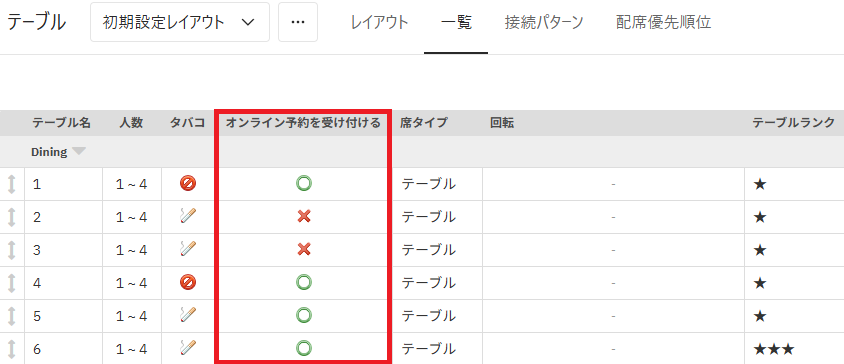Click the 席タイプ column header
This screenshot has width=844, height=364.
tap(424, 123)
